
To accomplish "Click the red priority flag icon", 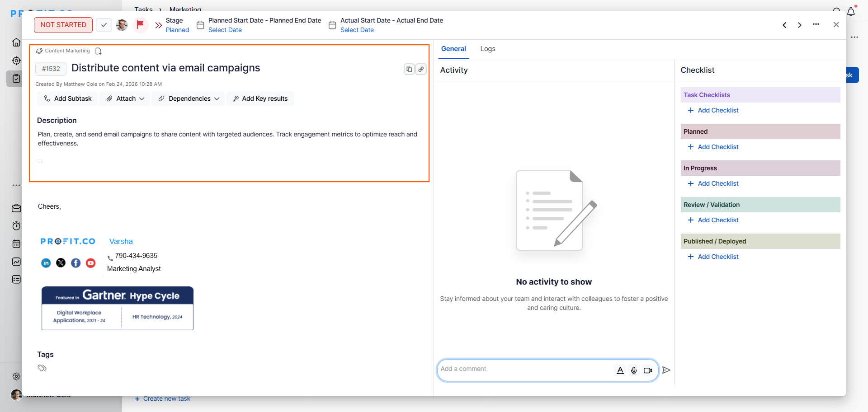I will tap(140, 24).
